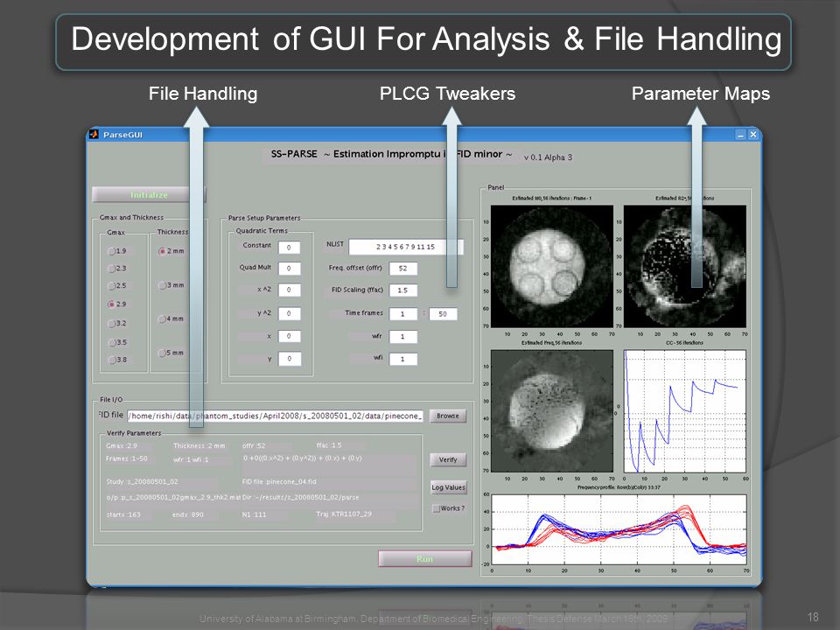Click the NLIST input field
The width and height of the screenshot is (840, 630).
pos(405,247)
